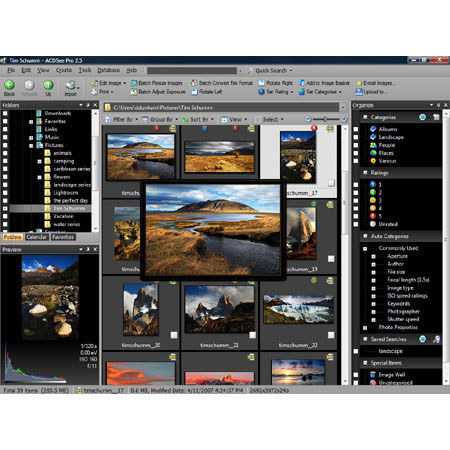The width and height of the screenshot is (450, 450).
Task: Open the Quick Search options dropdown
Action: click(x=291, y=71)
